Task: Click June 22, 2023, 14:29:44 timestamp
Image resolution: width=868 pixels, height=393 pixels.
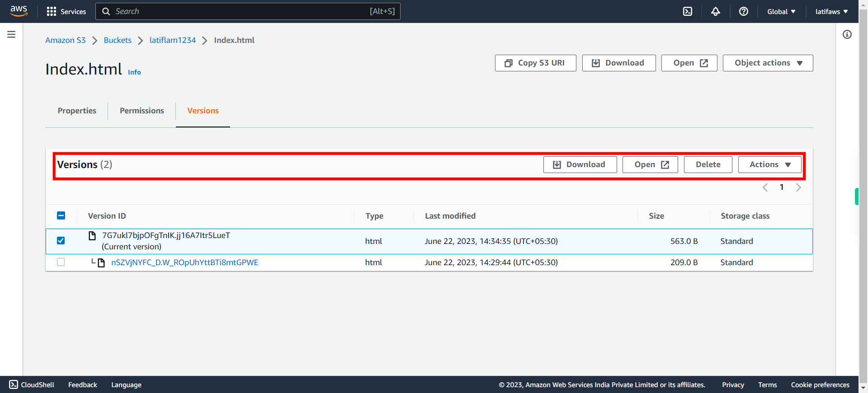Action: (491, 262)
